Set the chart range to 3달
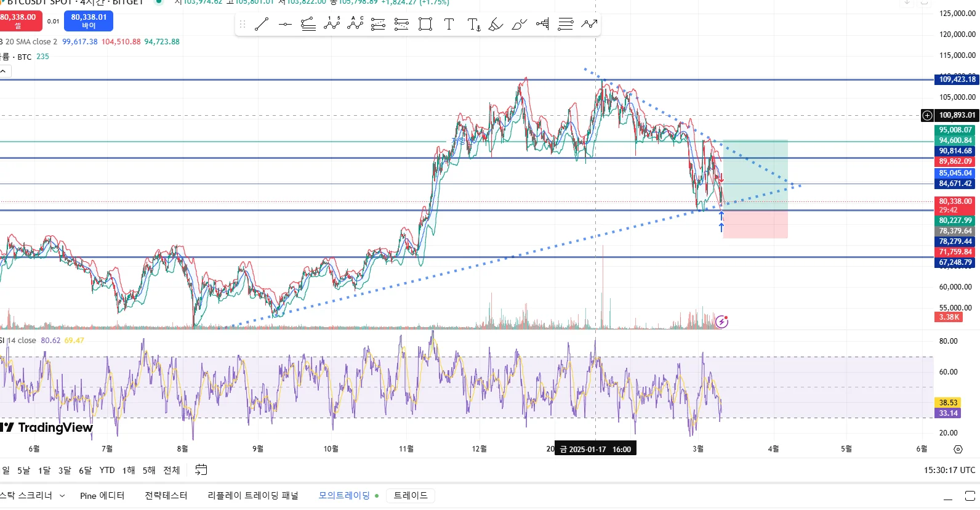 tap(65, 471)
